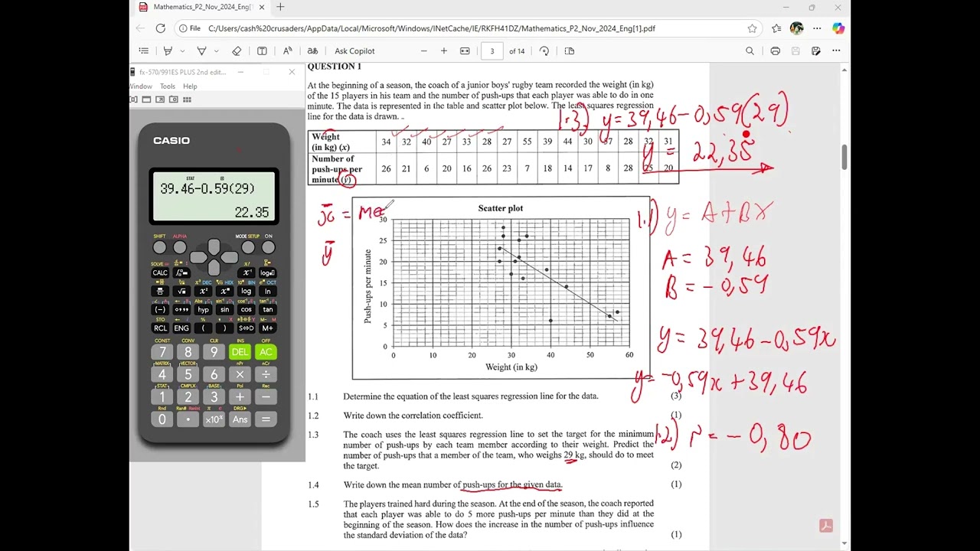Go back in the browser

coord(140,28)
